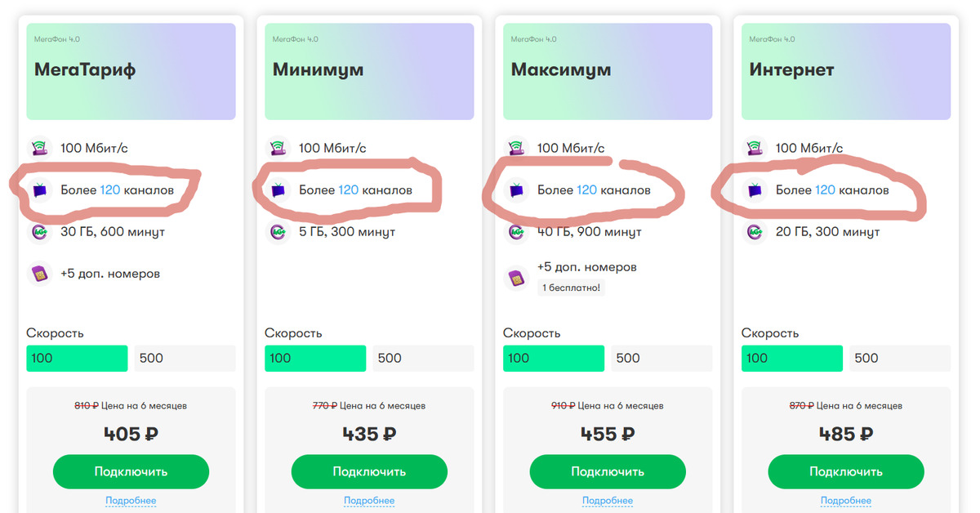Click the TV icon in Минимум card
980x513 pixels.
(278, 190)
